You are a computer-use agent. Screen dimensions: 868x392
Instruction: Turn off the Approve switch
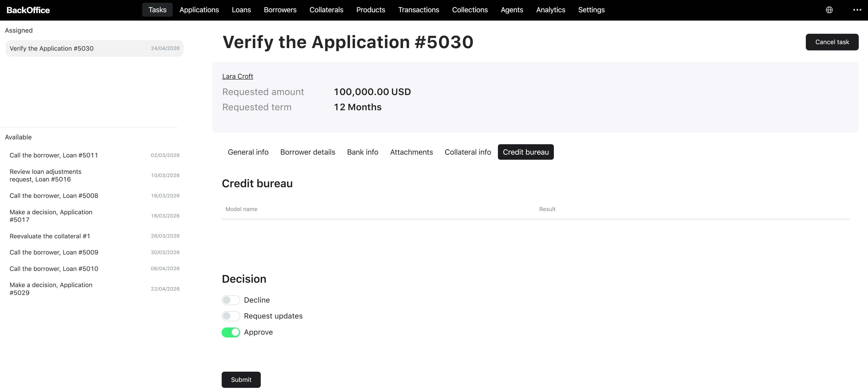pos(231,332)
